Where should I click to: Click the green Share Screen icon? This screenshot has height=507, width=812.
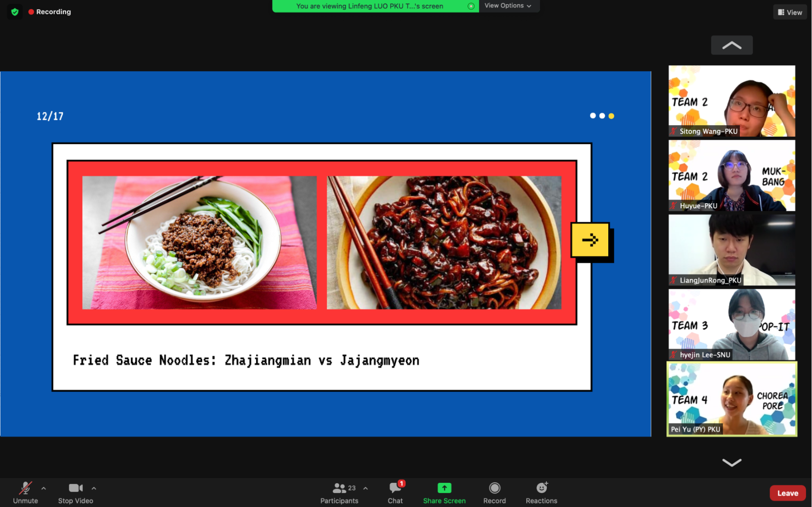point(444,488)
